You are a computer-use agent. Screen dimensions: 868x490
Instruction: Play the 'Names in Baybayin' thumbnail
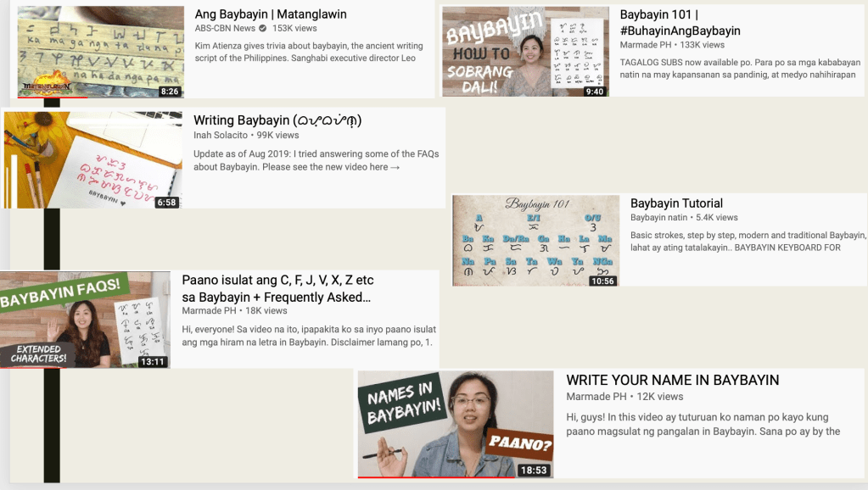coord(444,424)
